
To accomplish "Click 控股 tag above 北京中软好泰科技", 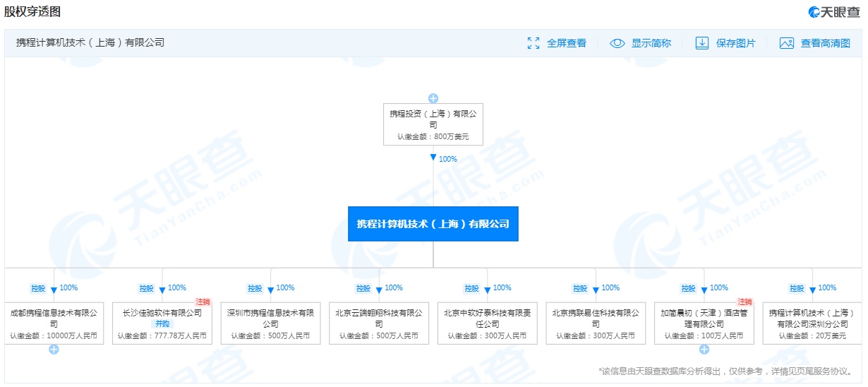I will point(471,288).
